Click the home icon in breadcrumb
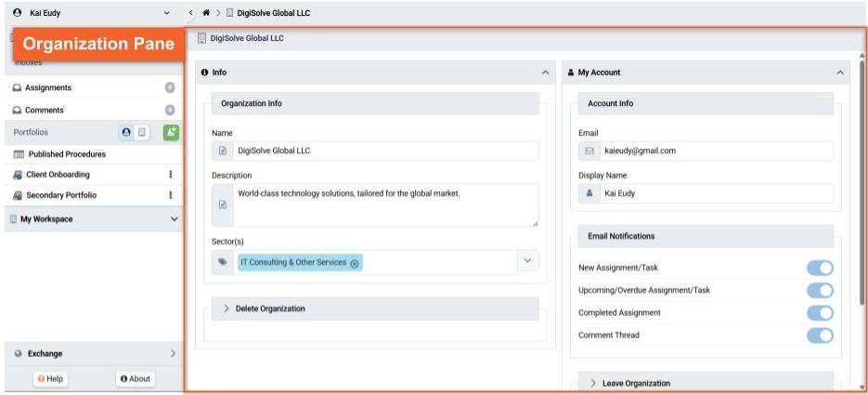The height and width of the screenshot is (395, 868). tap(203, 13)
